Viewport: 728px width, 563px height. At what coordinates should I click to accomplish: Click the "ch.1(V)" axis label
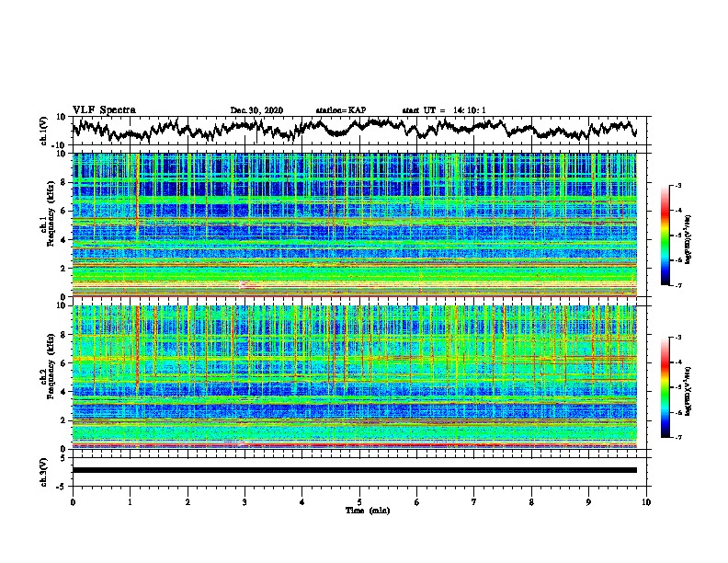pos(44,132)
